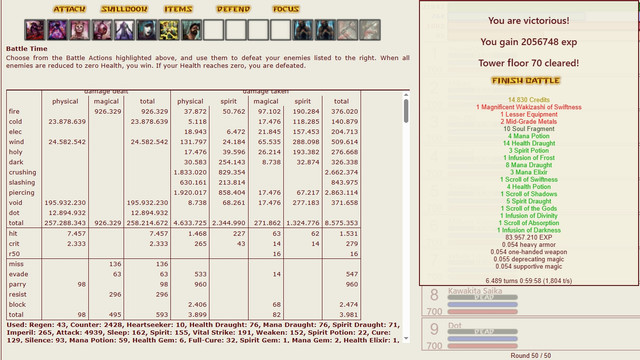Click the '1 Scroll of the Gods' loot entry
640x360 pixels.
(529, 208)
